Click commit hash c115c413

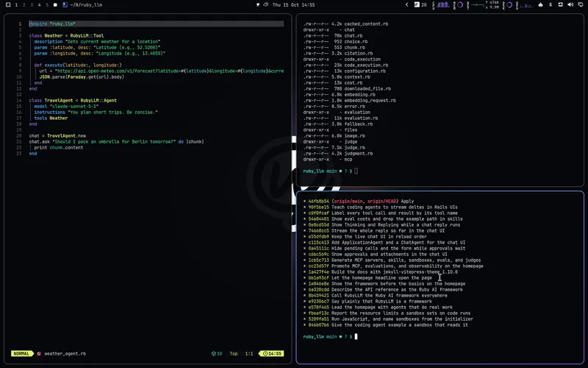pyautogui.click(x=318, y=243)
